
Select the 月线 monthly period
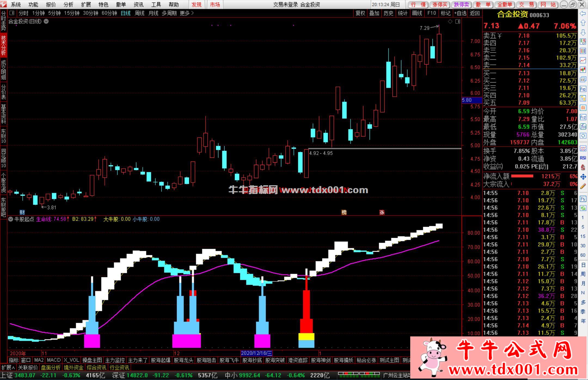click(153, 13)
